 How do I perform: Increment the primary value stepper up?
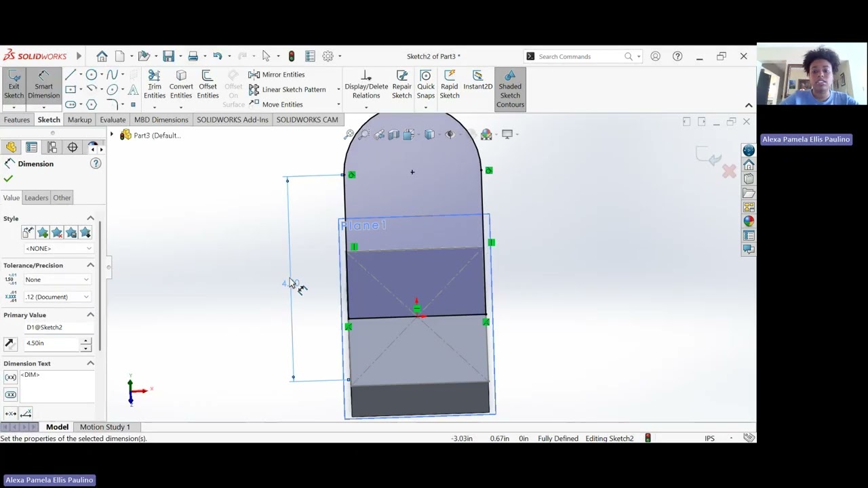point(85,340)
